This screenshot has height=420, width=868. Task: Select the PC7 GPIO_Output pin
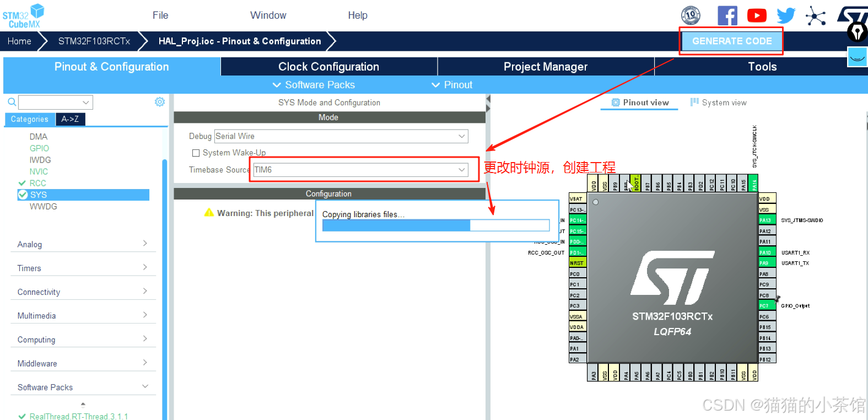pos(767,305)
